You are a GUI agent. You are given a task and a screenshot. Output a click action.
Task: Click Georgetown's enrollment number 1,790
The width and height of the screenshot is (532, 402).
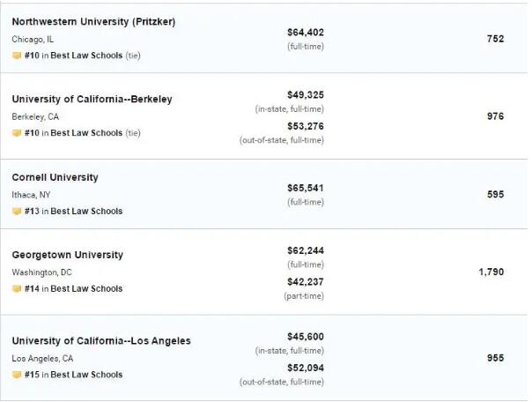(491, 272)
